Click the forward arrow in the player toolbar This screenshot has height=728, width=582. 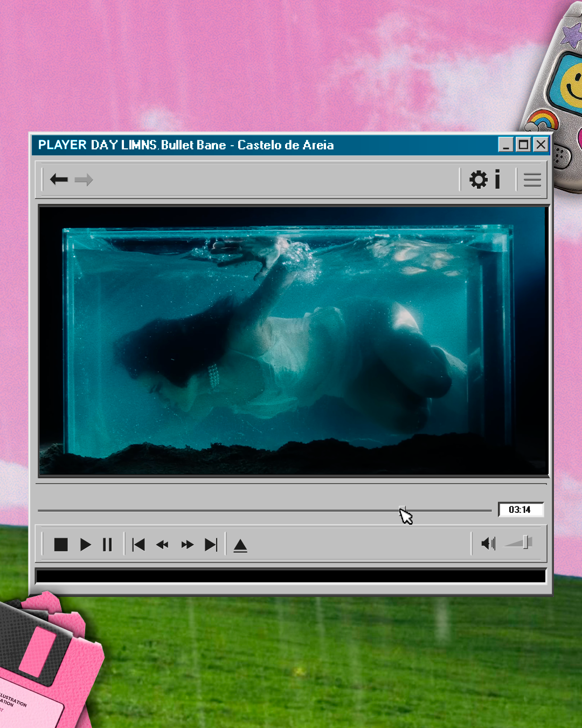click(84, 180)
